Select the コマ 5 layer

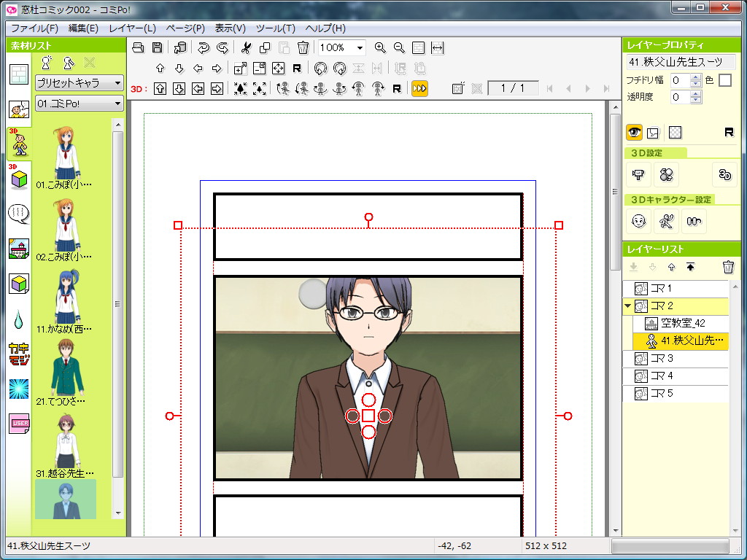676,393
